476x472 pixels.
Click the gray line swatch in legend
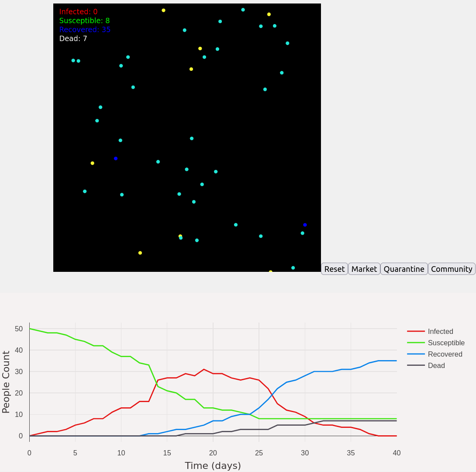pyautogui.click(x=416, y=365)
